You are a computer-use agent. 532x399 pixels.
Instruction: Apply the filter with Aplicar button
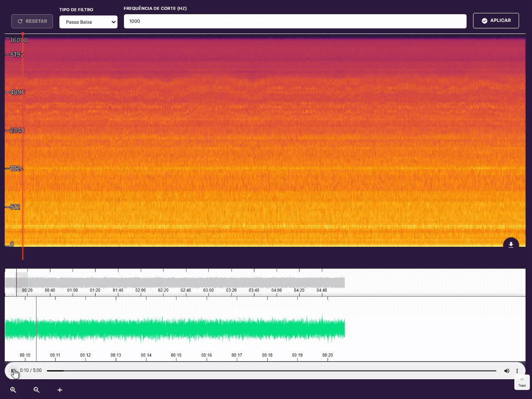tap(496, 21)
